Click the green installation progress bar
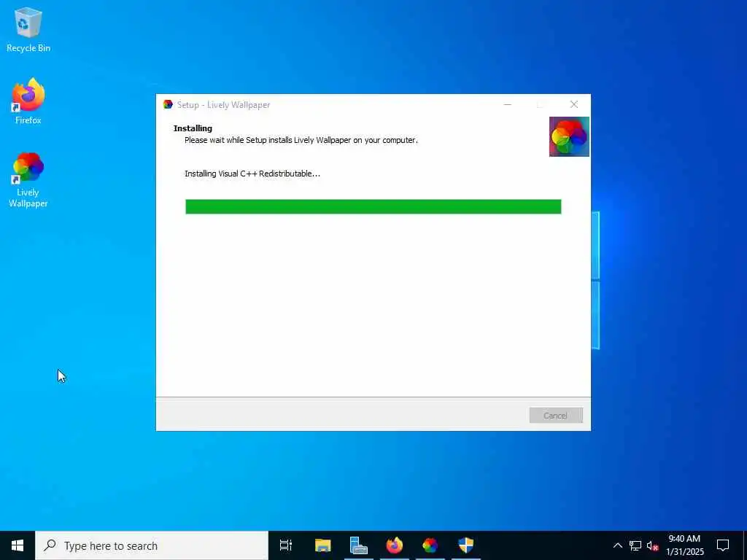 373,206
